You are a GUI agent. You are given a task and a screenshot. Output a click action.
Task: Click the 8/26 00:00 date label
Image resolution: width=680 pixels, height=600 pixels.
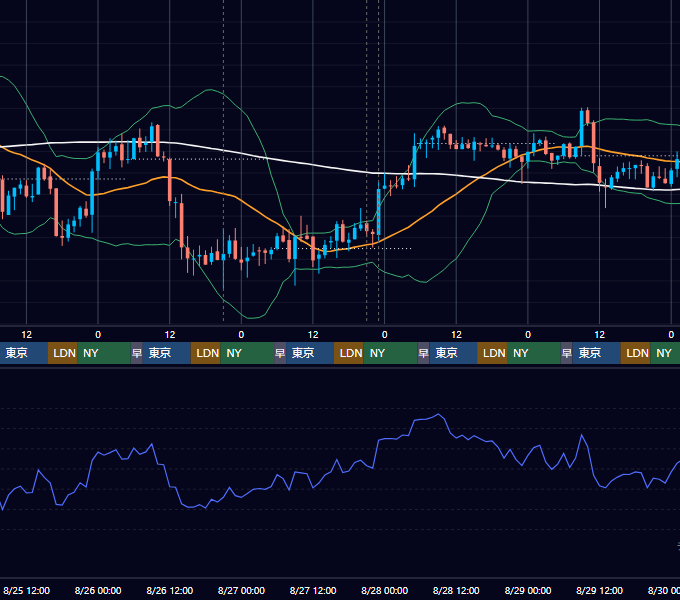[98, 590]
